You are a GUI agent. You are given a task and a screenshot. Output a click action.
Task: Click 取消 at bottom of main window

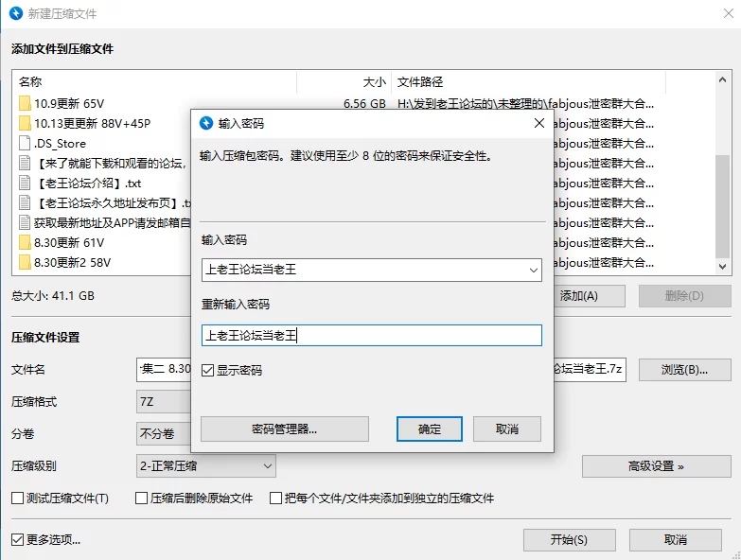pyautogui.click(x=676, y=540)
